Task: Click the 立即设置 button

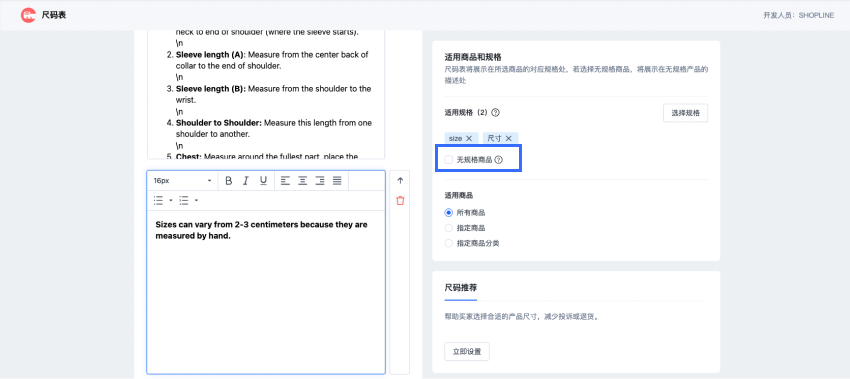Action: click(467, 351)
